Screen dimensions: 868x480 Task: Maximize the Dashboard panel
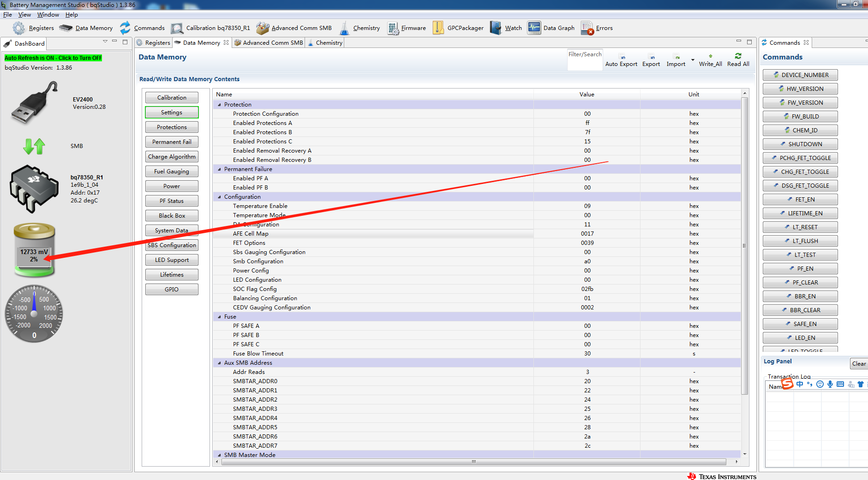[125, 41]
